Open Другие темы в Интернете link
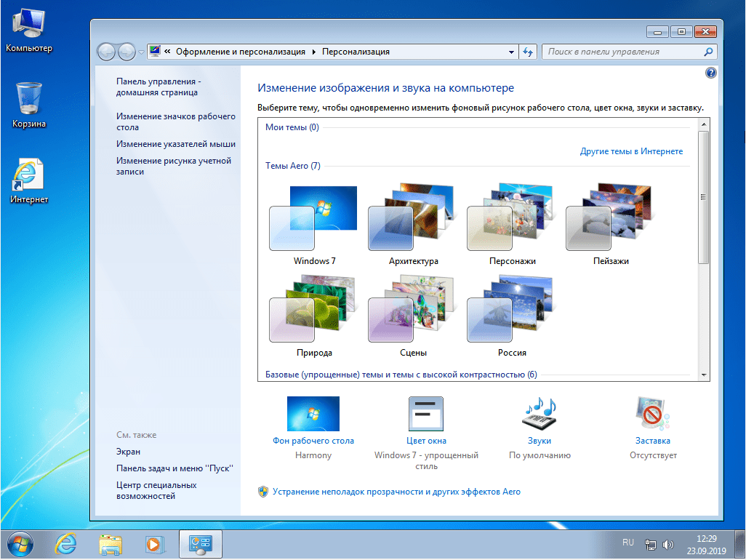 coord(631,151)
